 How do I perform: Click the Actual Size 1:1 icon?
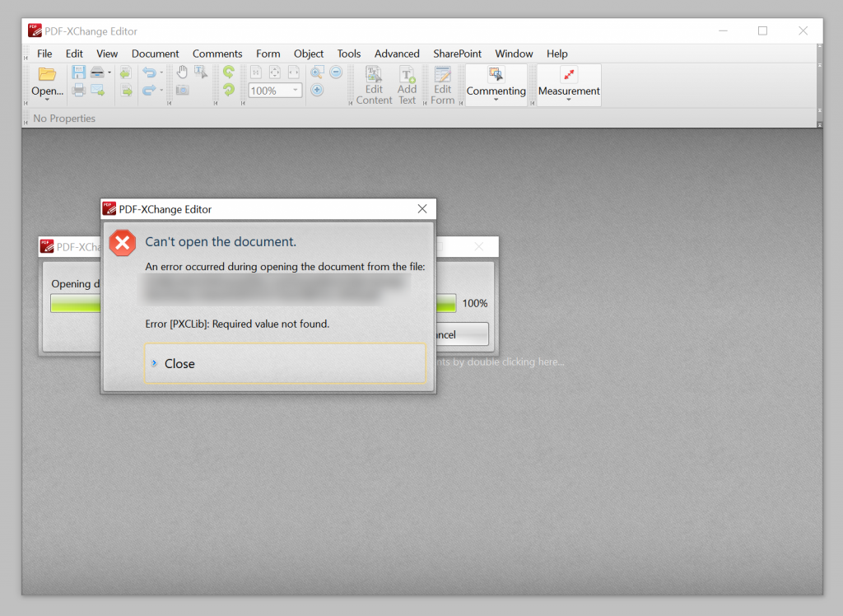256,72
